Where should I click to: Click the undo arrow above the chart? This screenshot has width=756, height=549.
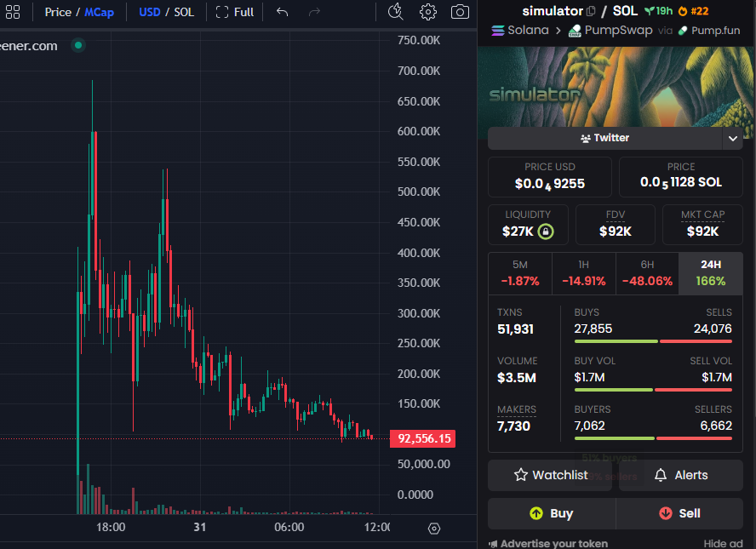tap(281, 12)
